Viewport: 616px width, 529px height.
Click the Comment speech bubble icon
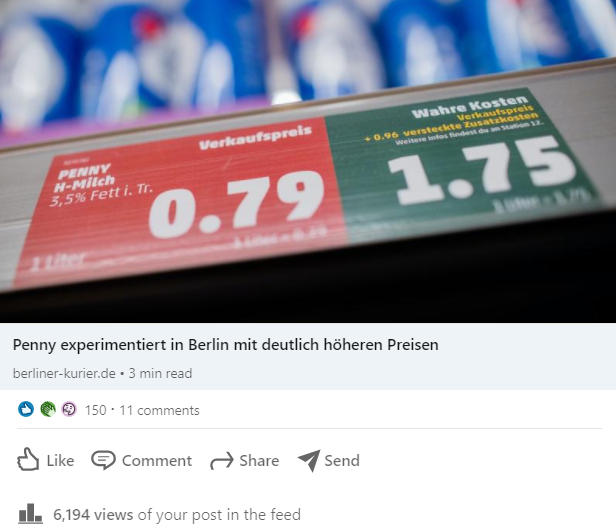click(x=103, y=460)
